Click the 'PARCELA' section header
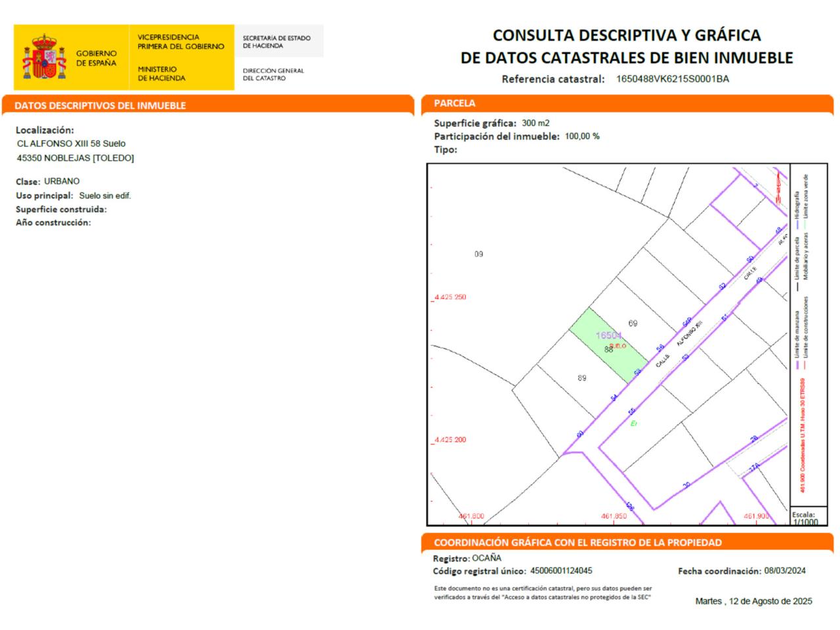This screenshot has width=840, height=630. (455, 103)
